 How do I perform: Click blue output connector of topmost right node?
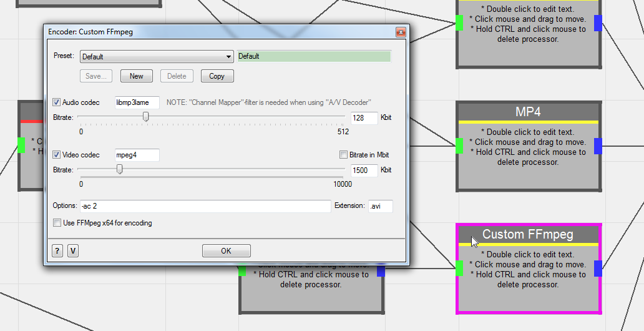[x=598, y=22]
